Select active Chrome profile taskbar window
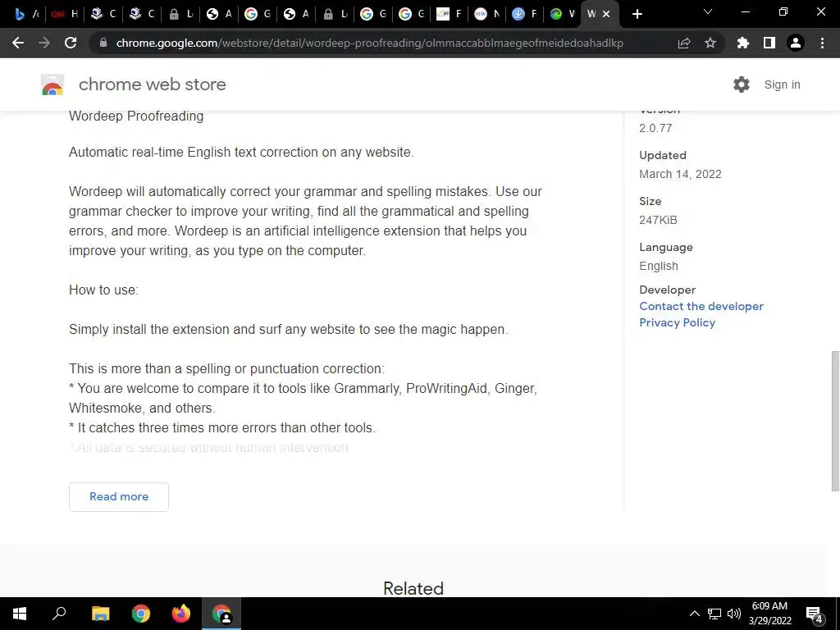 (x=221, y=614)
